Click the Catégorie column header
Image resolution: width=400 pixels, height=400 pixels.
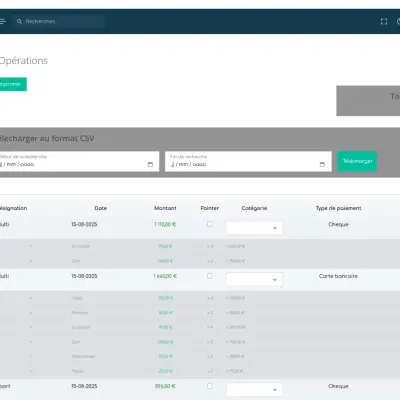(254, 208)
